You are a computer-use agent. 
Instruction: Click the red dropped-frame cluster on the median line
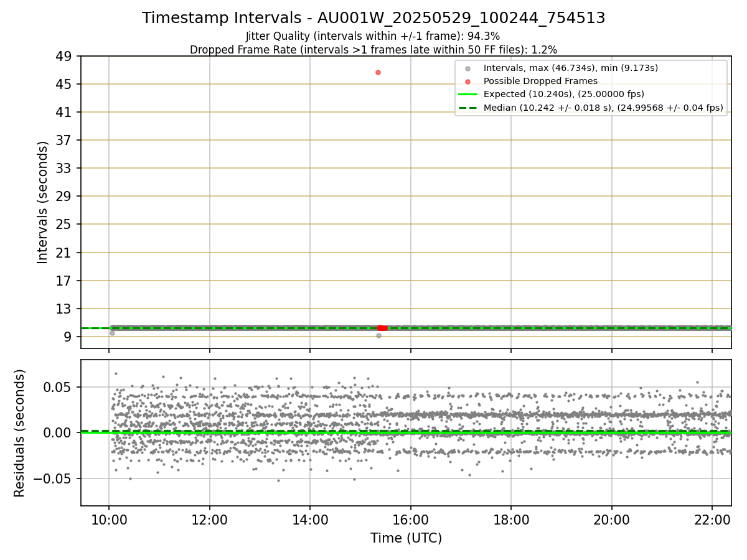382,328
